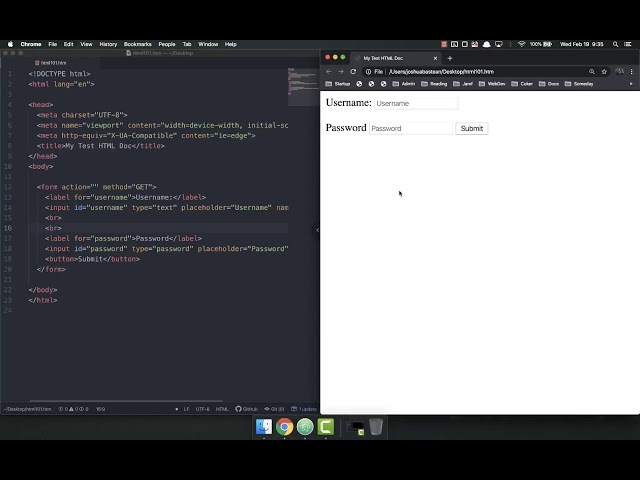This screenshot has width=640, height=480.
Task: Open Atom editor from the Dock
Action: pyautogui.click(x=305, y=427)
